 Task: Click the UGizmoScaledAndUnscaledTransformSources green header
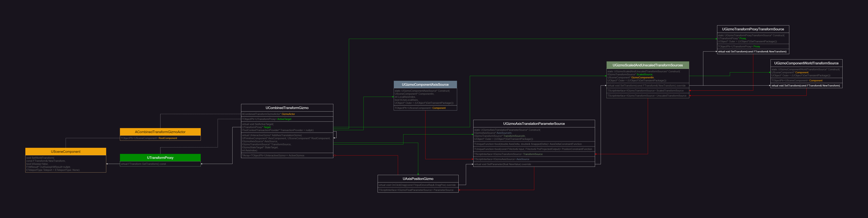point(647,65)
